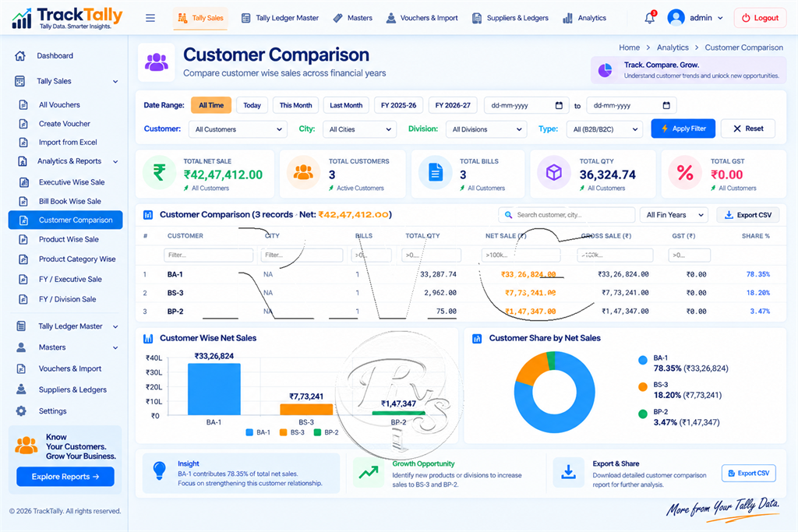The height and width of the screenshot is (532, 798).
Task: Click the Suppliers & Ledgers sidebar icon
Action: pos(21,389)
